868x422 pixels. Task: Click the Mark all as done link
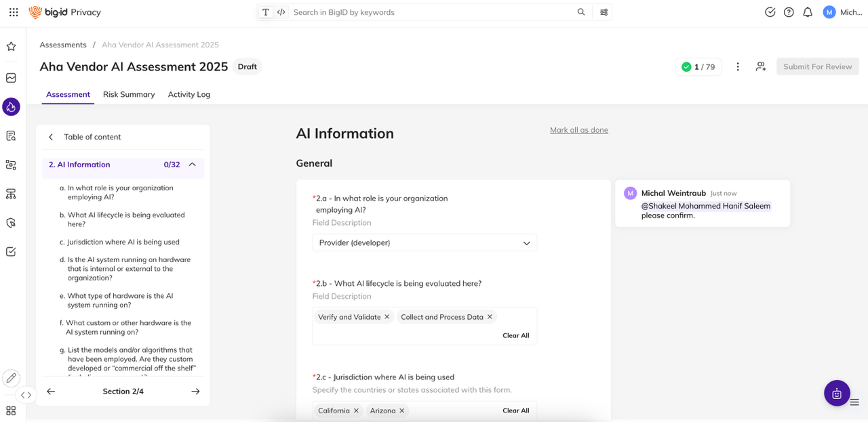click(x=578, y=129)
